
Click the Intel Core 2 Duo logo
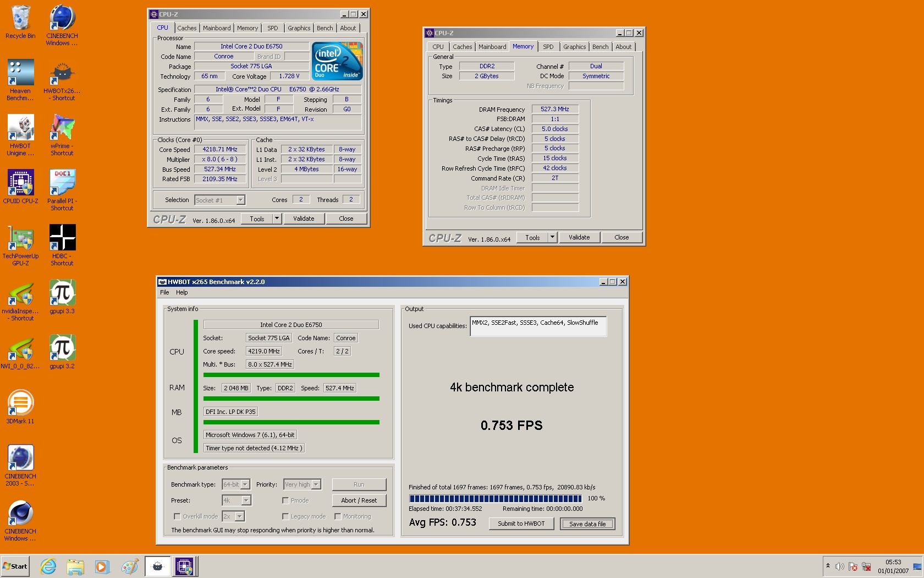(x=338, y=61)
